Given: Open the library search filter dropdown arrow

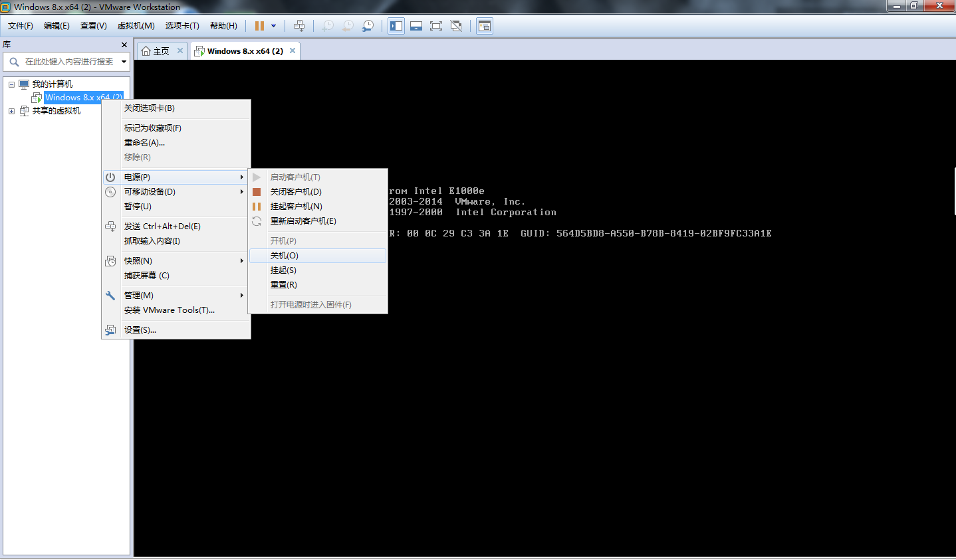Looking at the screenshot, I should [x=124, y=62].
